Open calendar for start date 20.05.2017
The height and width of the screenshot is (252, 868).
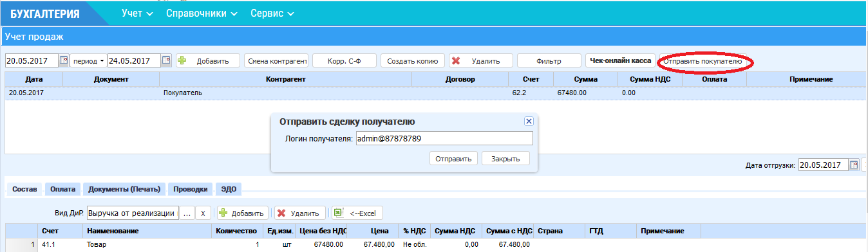click(64, 61)
